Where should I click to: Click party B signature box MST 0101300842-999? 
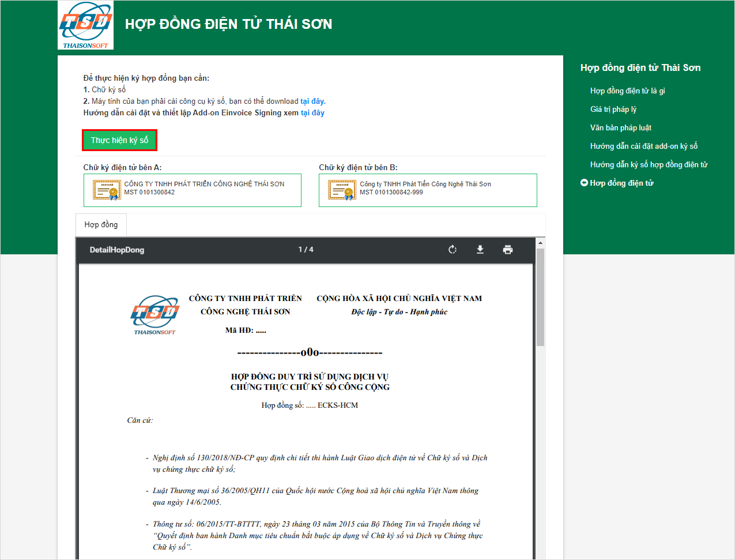tap(428, 190)
